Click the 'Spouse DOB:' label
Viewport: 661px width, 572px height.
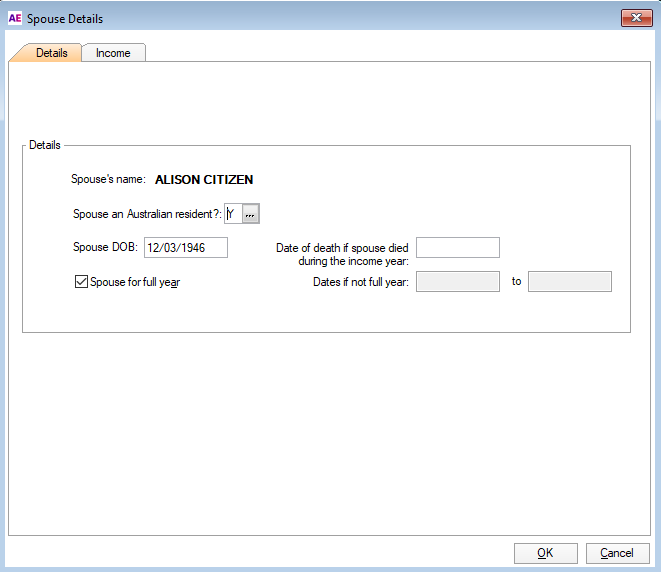click(x=105, y=248)
